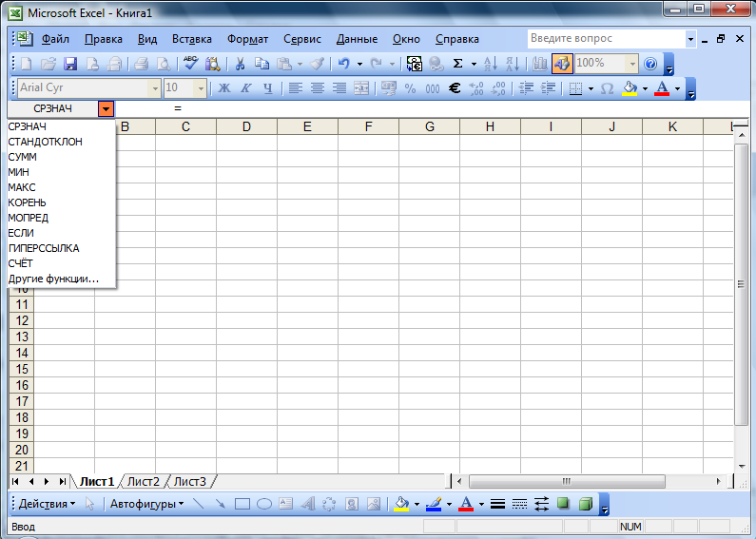Toggle bold Ж formatting
This screenshot has height=539, width=756.
[x=224, y=88]
